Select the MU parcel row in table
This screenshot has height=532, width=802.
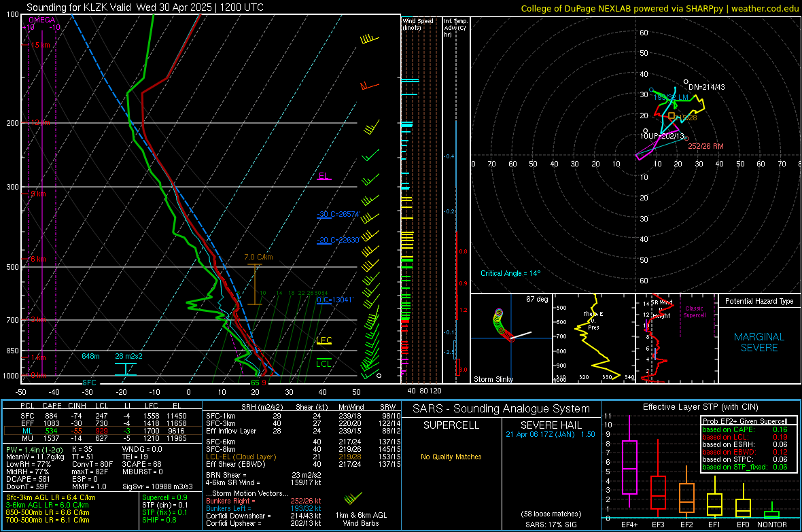click(103, 438)
